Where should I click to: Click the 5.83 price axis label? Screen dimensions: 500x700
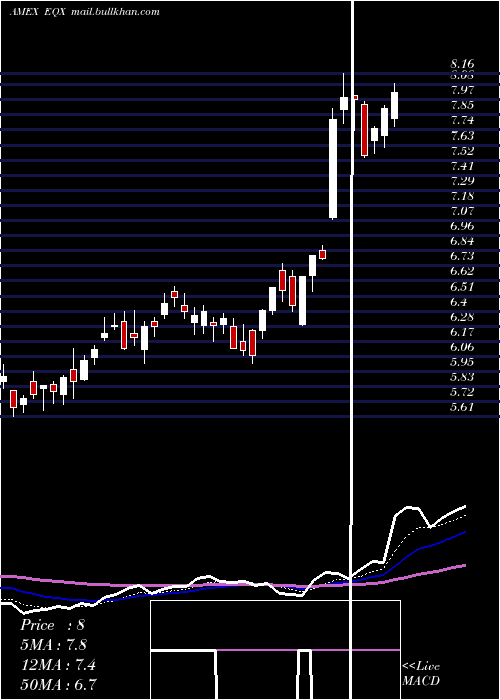pos(462,377)
